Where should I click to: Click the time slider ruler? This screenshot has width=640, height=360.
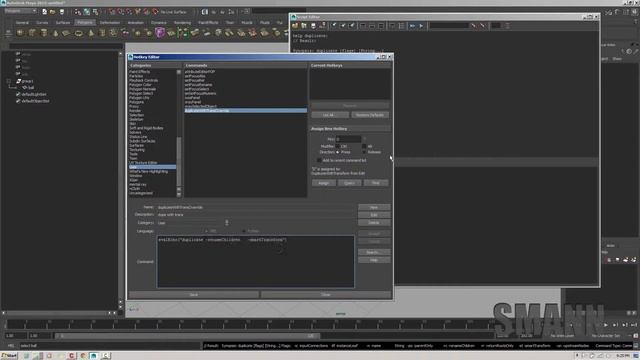(x=249, y=325)
